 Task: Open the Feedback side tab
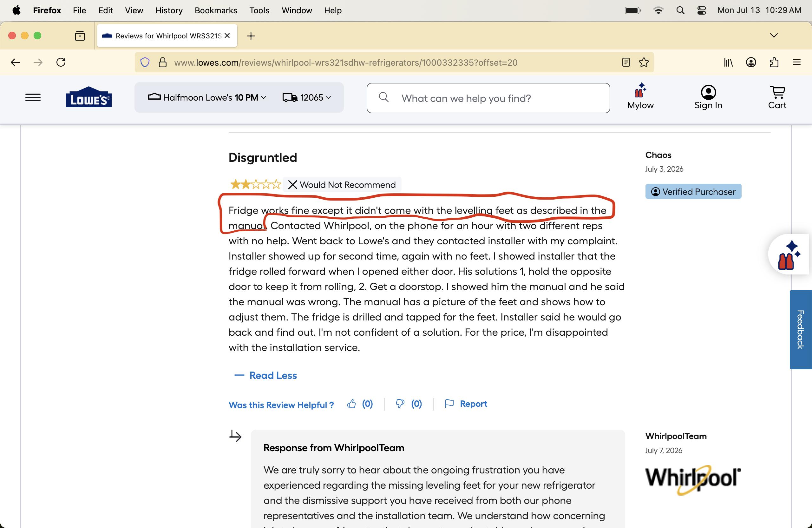800,329
